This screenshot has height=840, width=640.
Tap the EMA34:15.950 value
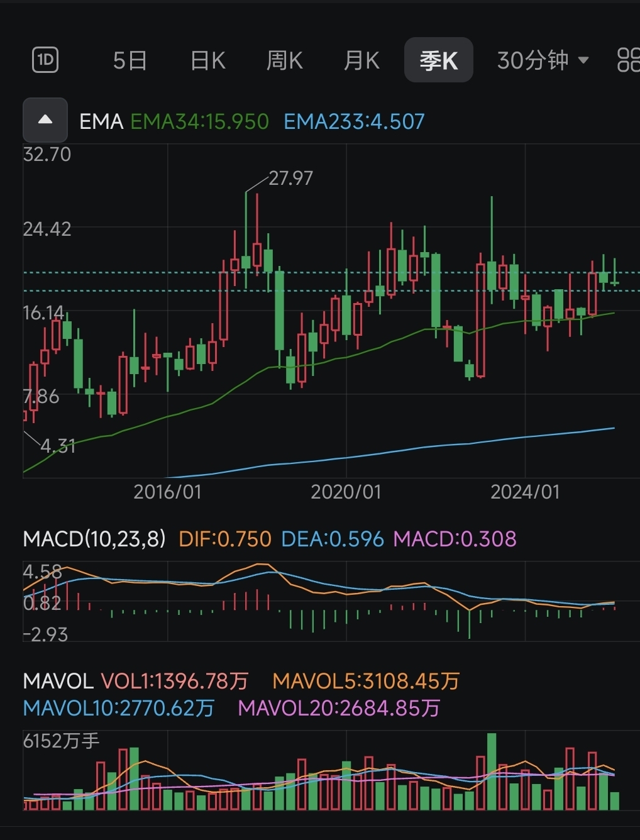200,121
